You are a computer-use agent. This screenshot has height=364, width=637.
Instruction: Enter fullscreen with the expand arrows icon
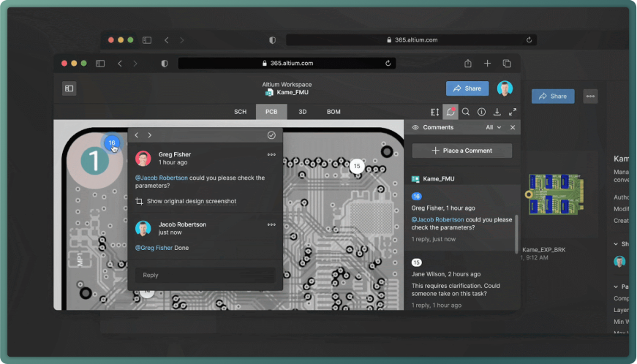click(512, 112)
